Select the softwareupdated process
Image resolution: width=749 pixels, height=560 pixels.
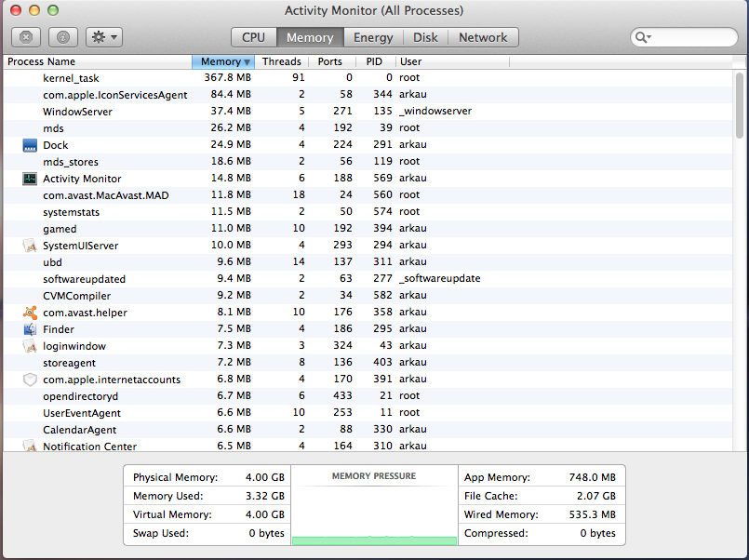(368, 279)
